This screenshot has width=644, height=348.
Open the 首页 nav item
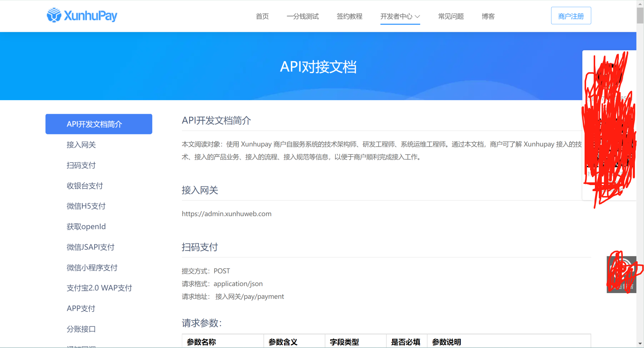(262, 16)
